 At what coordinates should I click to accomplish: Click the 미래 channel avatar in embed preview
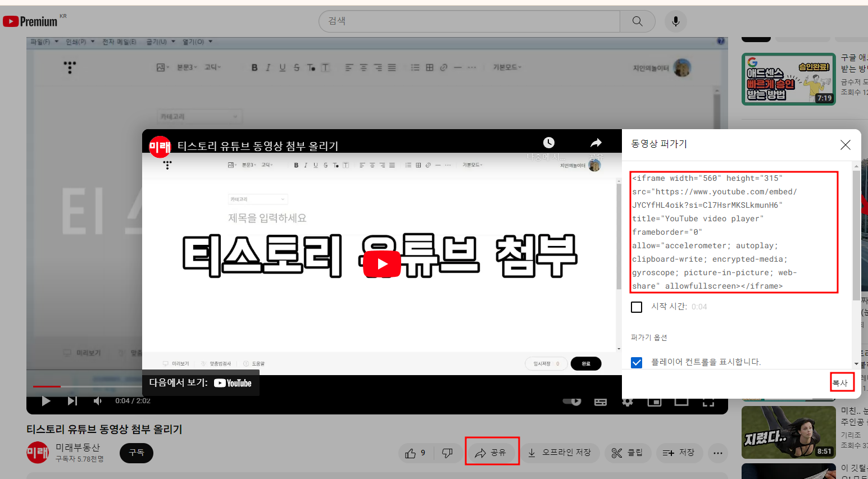coord(160,147)
